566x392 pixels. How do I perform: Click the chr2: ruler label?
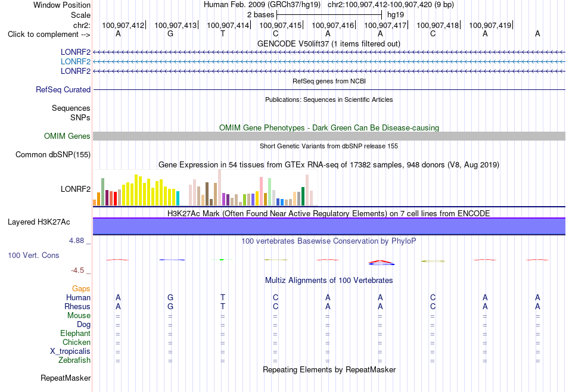coord(82,25)
